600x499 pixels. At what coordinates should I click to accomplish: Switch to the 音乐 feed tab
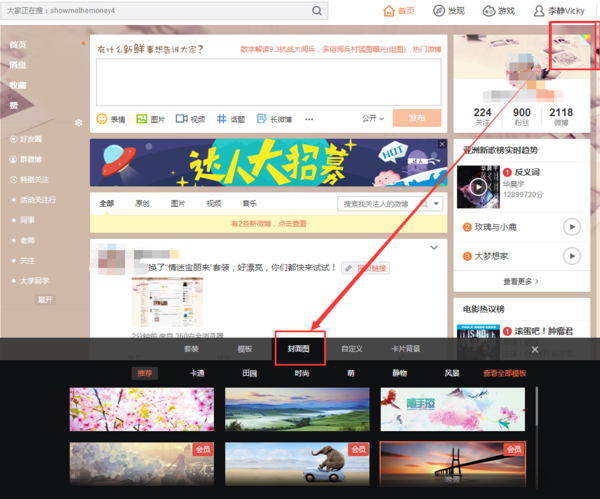pos(249,203)
